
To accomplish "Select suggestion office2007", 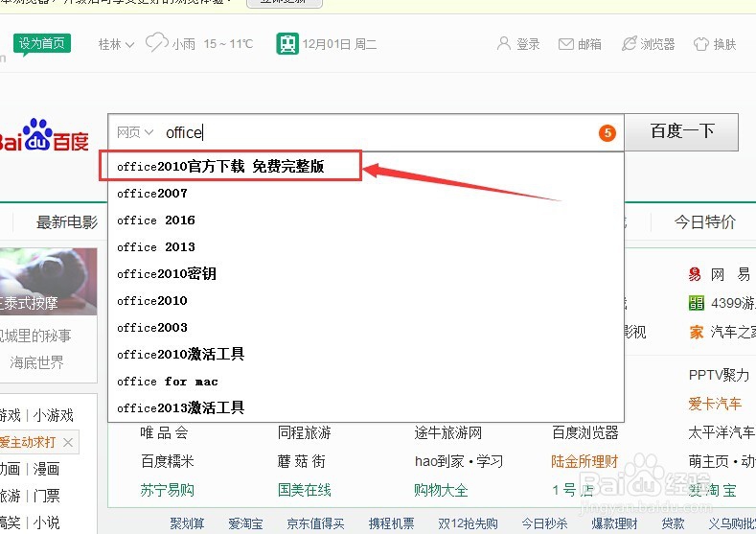I will 366,194.
